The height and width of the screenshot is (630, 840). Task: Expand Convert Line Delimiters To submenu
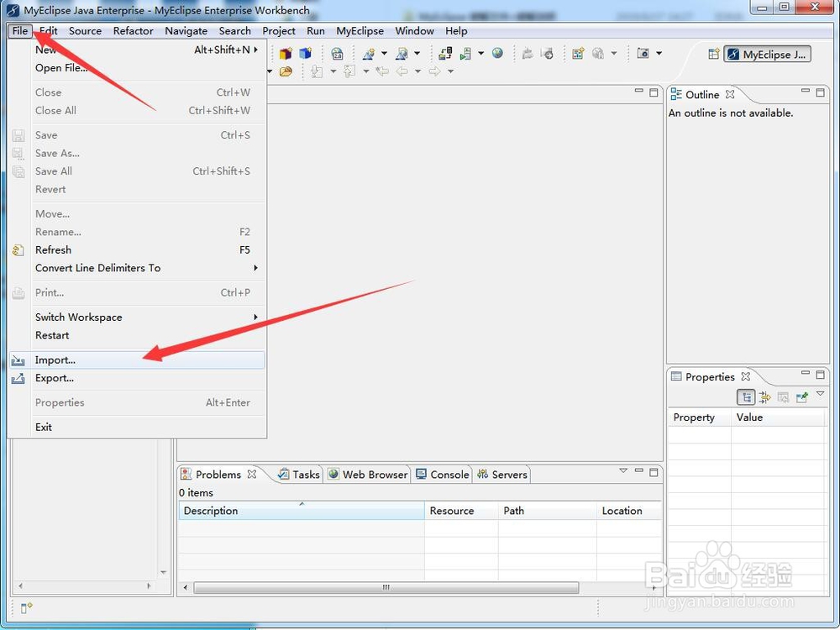(256, 268)
